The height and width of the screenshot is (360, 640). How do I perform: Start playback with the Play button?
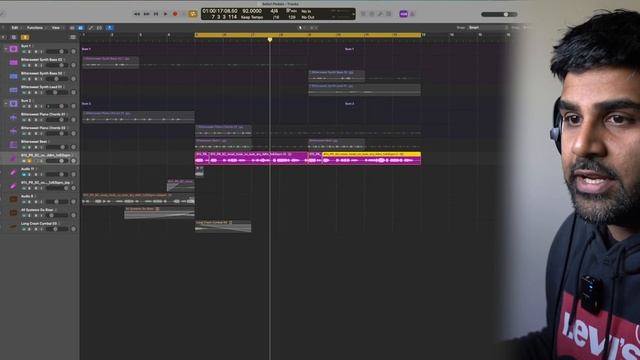tap(165, 14)
